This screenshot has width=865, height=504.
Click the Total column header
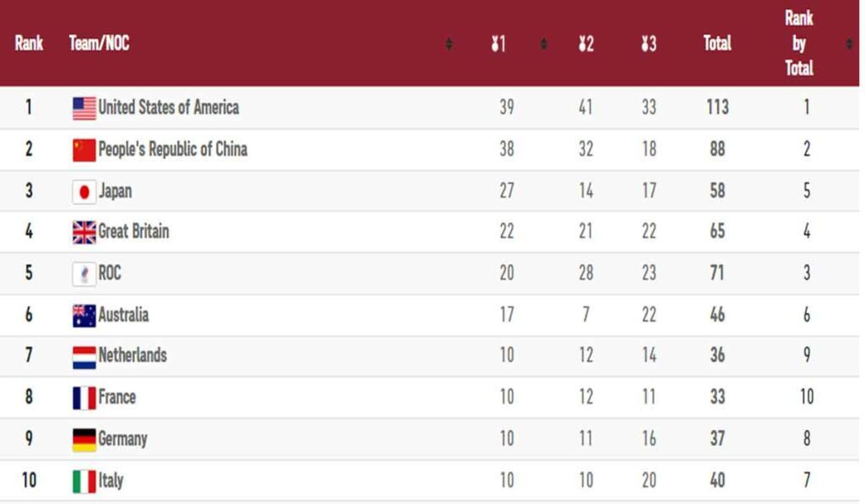[717, 43]
